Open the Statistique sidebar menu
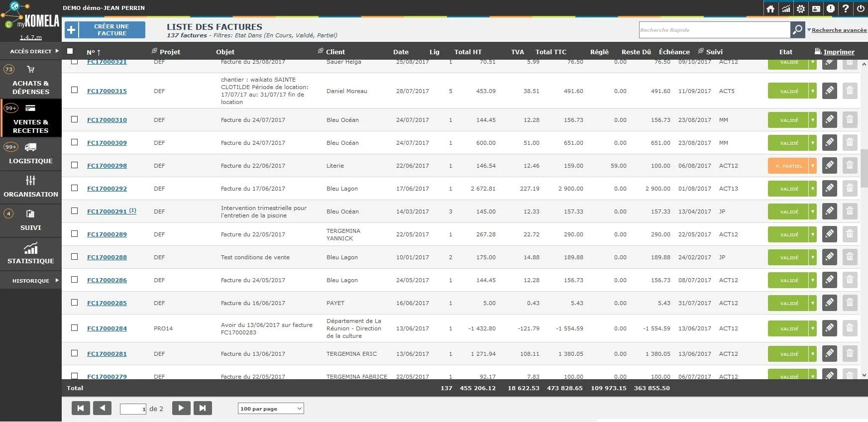This screenshot has height=422, width=868. 31,254
